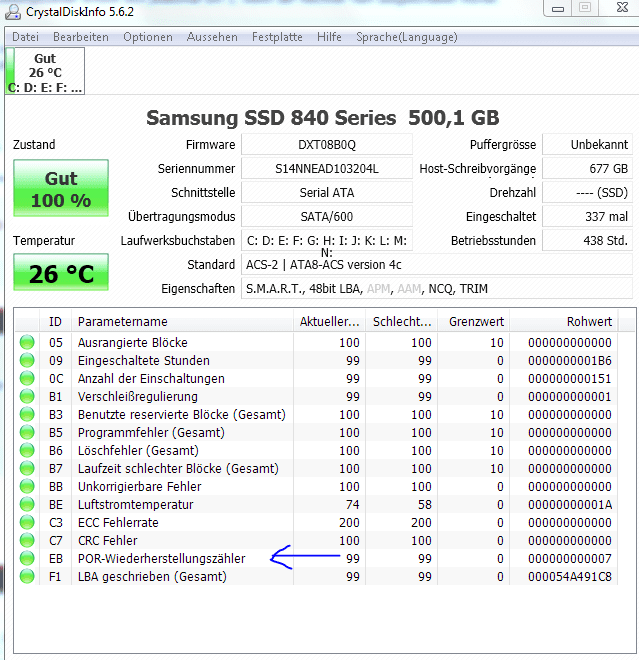
Task: Click the status circle for ECC Fehlerrate
Action: (x=27, y=522)
